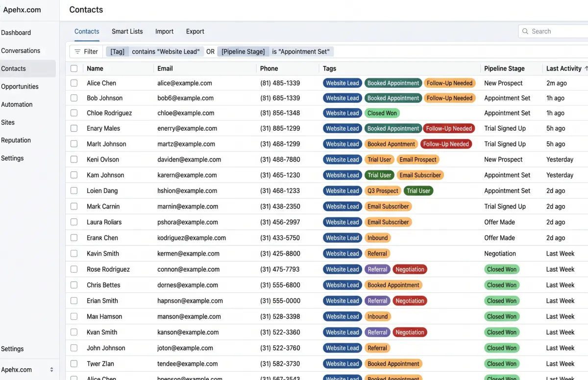Edit the [Tag] filter field chip
Image resolution: width=588 pixels, height=380 pixels.
click(x=118, y=51)
